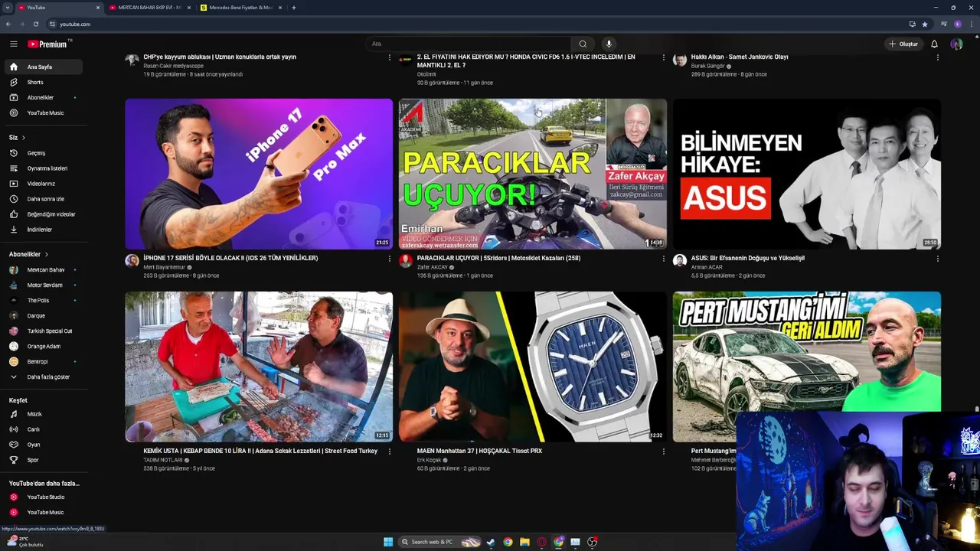Expand Daha fazla göster subscriptions
This screenshot has height=551, width=980.
tap(44, 377)
